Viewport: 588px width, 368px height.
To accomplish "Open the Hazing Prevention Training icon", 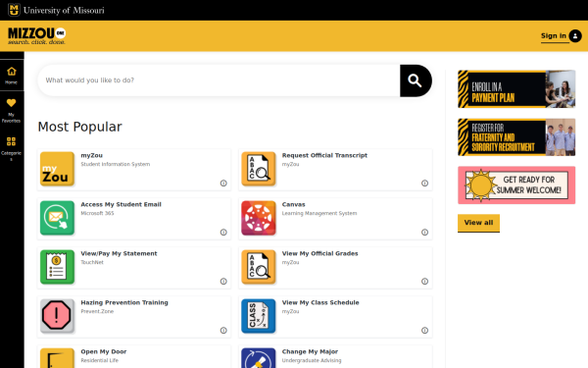I will [57, 316].
